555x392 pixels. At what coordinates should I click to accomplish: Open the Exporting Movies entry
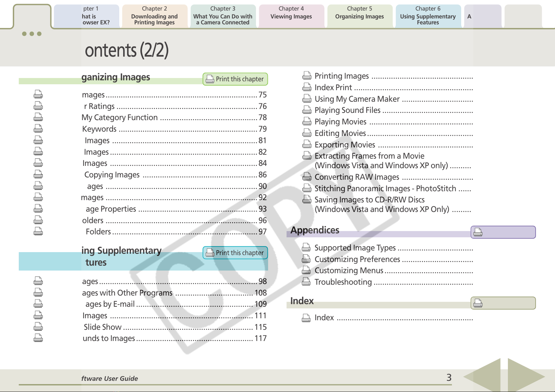[394, 144]
